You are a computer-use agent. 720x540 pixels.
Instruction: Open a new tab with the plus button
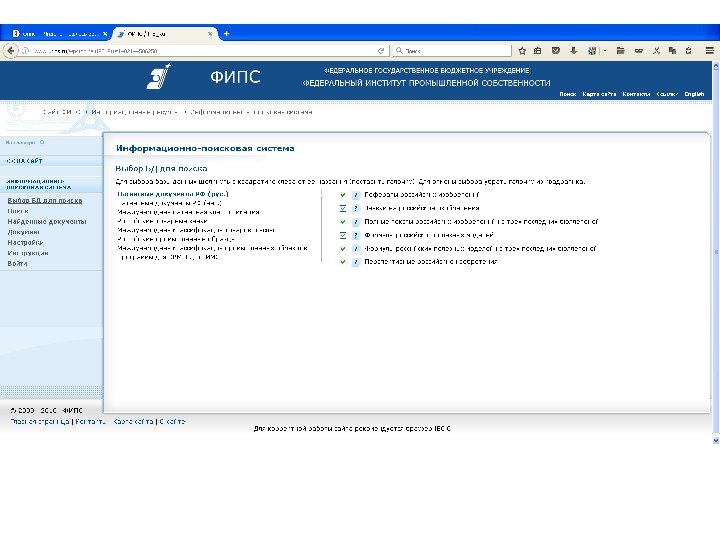(x=226, y=34)
